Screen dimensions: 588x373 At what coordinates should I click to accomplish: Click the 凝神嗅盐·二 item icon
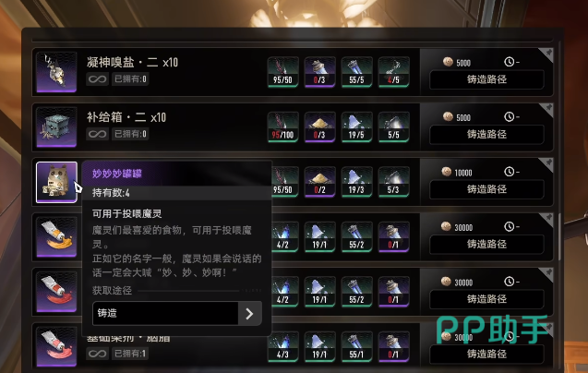coord(56,72)
